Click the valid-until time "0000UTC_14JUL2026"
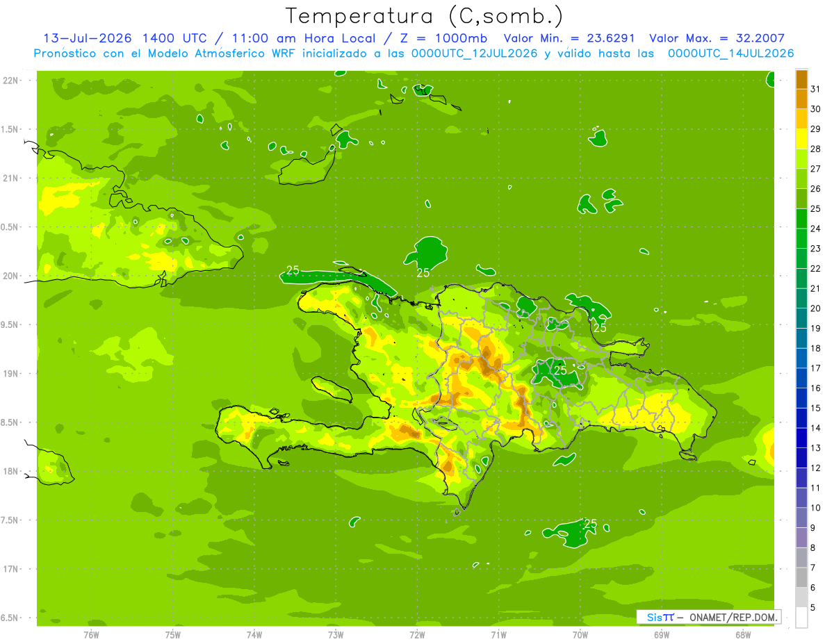 click(x=730, y=53)
